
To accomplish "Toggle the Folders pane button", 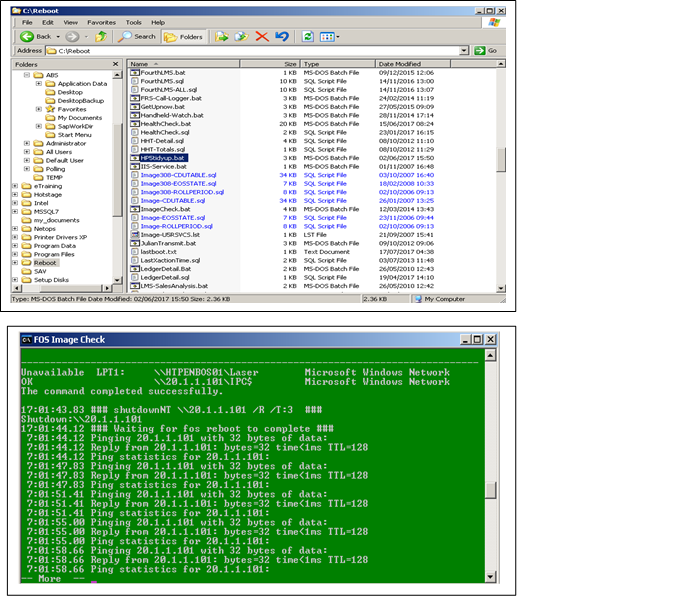I will [x=183, y=36].
